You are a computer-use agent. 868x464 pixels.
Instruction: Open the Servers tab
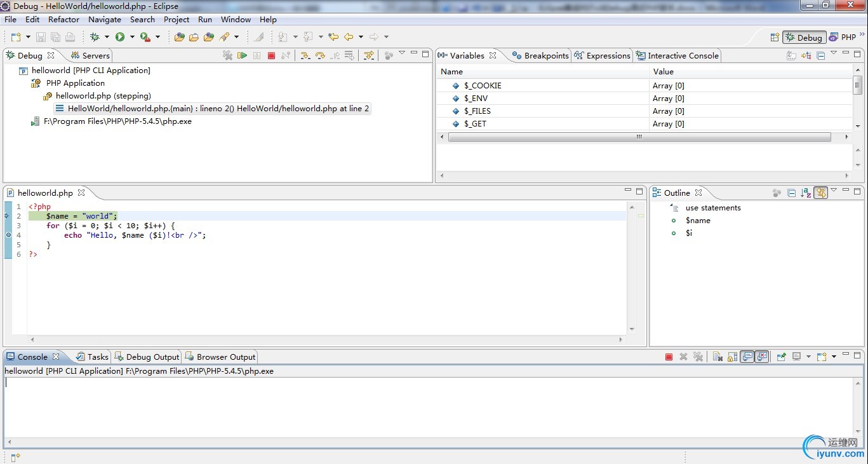point(90,56)
